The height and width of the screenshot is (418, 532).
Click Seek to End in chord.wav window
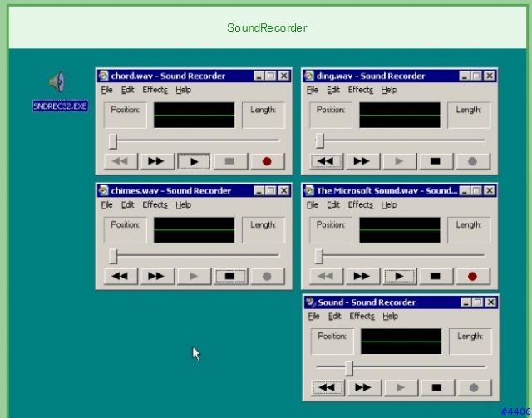coord(157,161)
